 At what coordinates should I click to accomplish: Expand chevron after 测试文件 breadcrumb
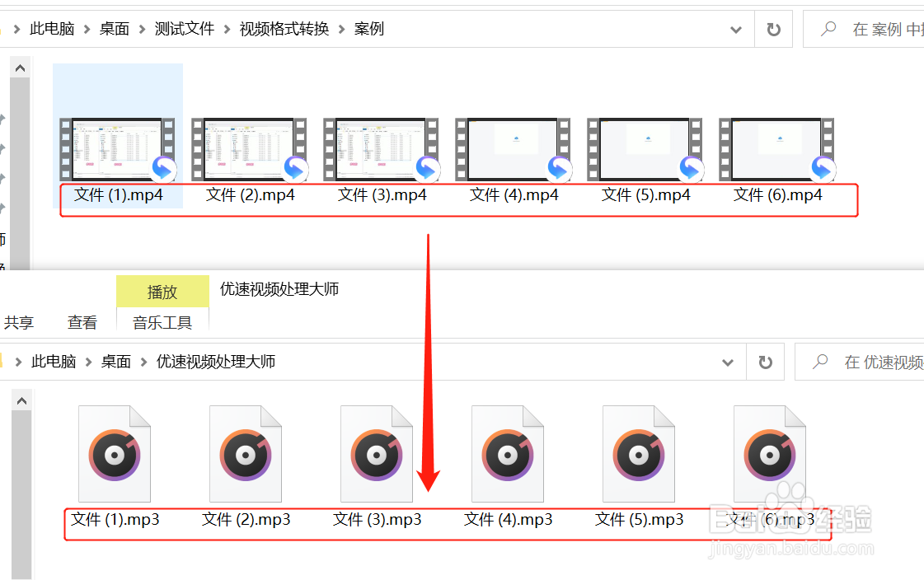tap(227, 30)
